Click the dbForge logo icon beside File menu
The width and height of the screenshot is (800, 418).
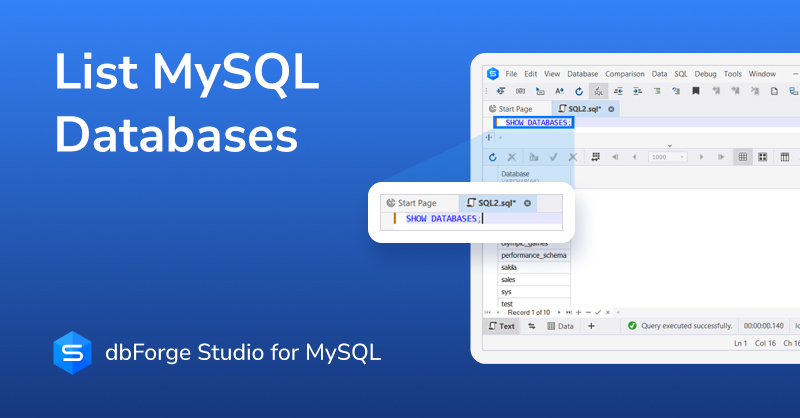click(x=493, y=74)
